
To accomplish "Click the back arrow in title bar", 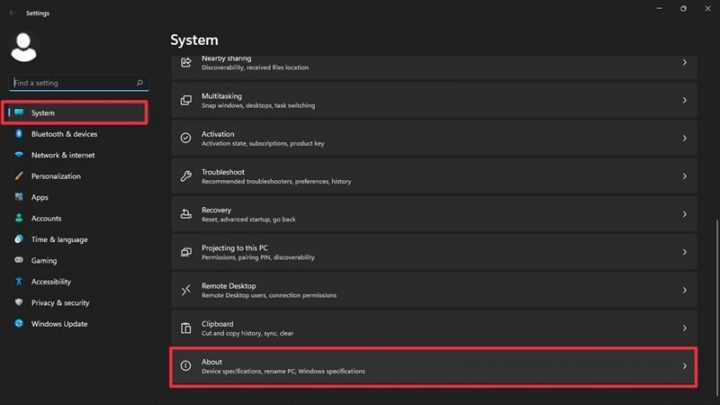I will (x=12, y=13).
